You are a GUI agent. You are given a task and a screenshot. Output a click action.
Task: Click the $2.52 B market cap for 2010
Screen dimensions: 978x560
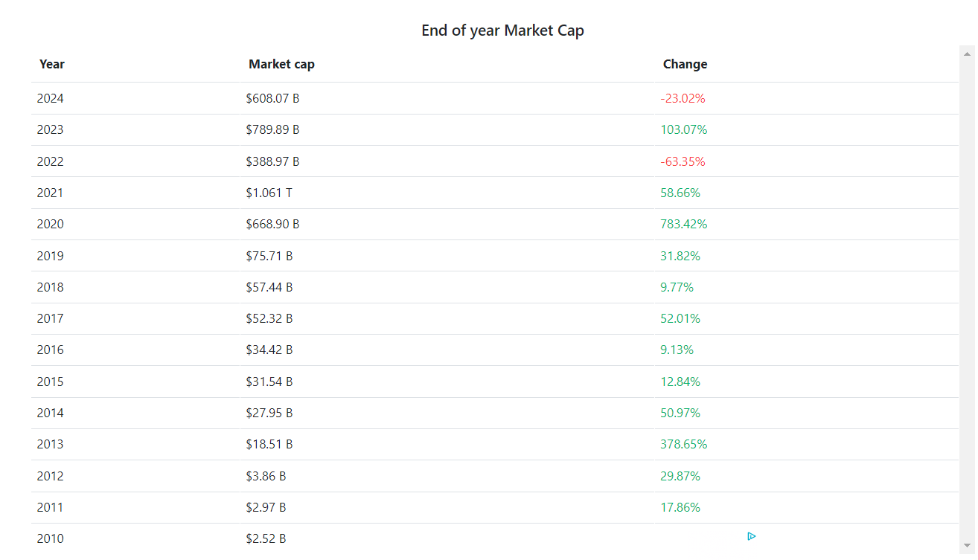266,538
